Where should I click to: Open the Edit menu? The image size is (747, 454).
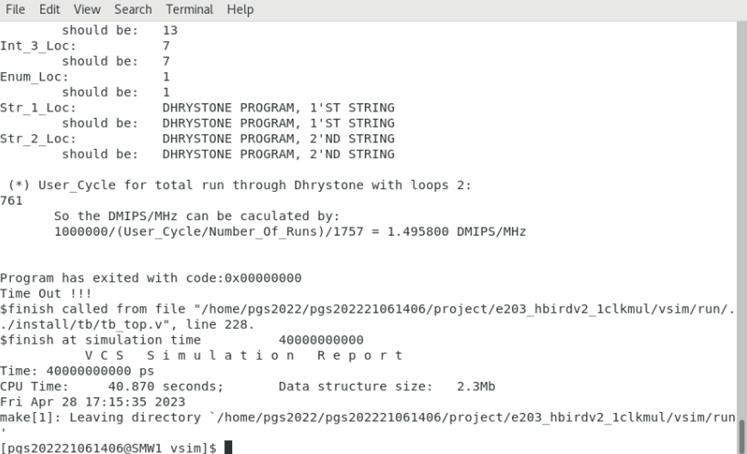pyautogui.click(x=50, y=10)
